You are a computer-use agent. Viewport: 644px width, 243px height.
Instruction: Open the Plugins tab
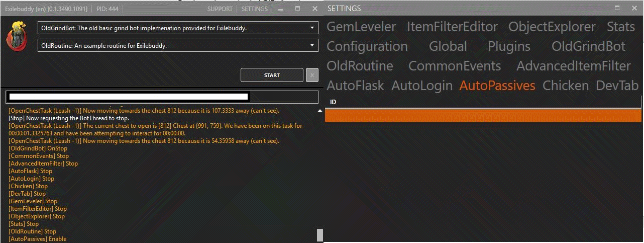click(x=509, y=46)
